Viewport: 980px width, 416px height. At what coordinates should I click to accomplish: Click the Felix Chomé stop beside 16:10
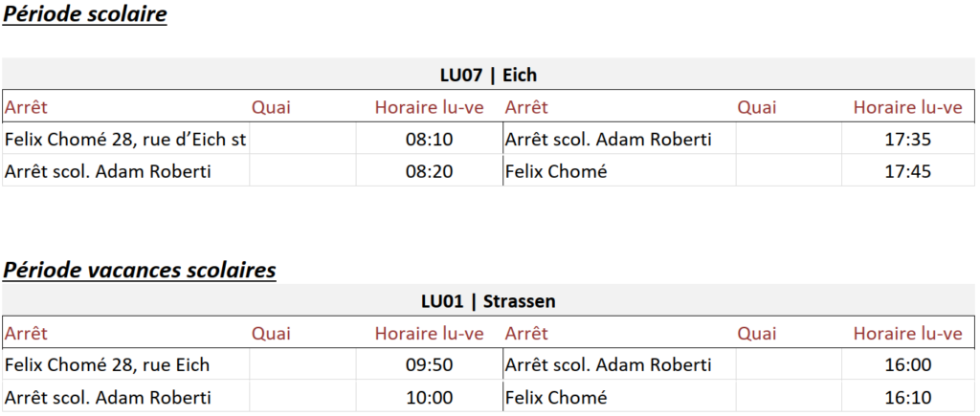(555, 397)
